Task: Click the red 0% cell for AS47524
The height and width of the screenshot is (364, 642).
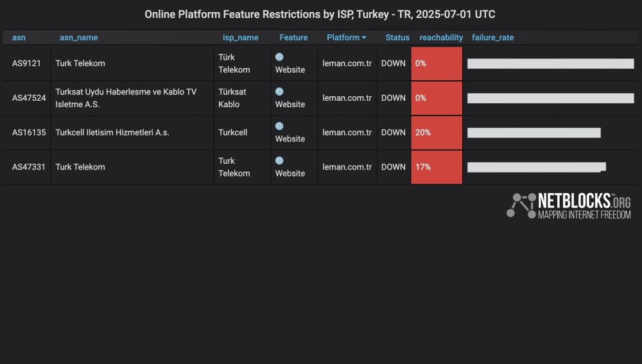Action: [437, 98]
